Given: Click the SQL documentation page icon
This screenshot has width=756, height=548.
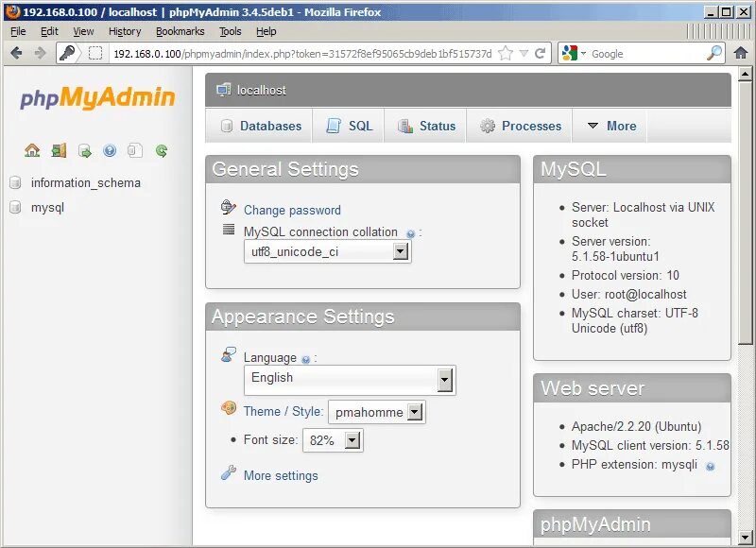Looking at the screenshot, I should pyautogui.click(x=135, y=151).
